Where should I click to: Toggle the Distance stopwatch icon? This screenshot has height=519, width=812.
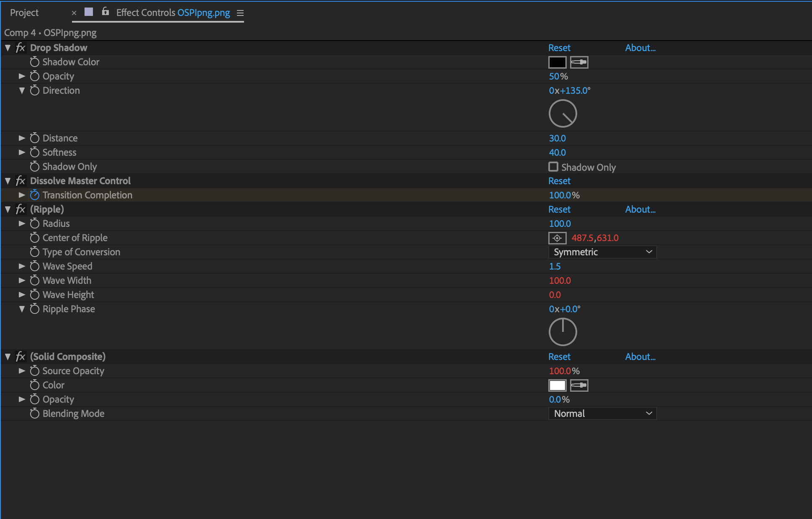35,138
